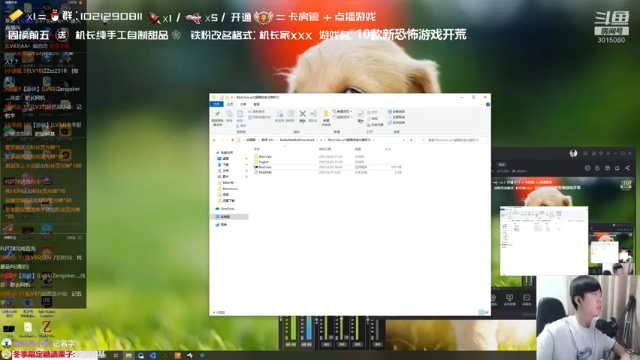This screenshot has height=360, width=640.
Task: Switch to the Home ribbon tab
Action: 230,104
